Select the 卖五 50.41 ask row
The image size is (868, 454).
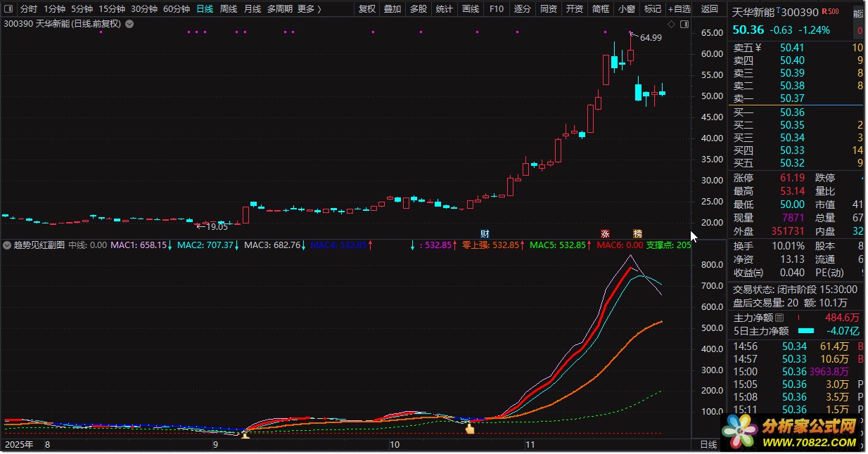(797, 48)
